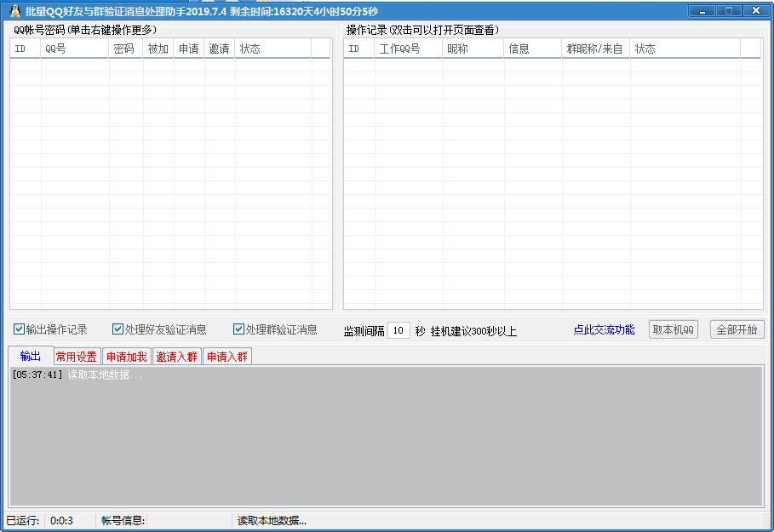
Task: Click the 监测间隔 seconds input field
Action: (x=398, y=330)
